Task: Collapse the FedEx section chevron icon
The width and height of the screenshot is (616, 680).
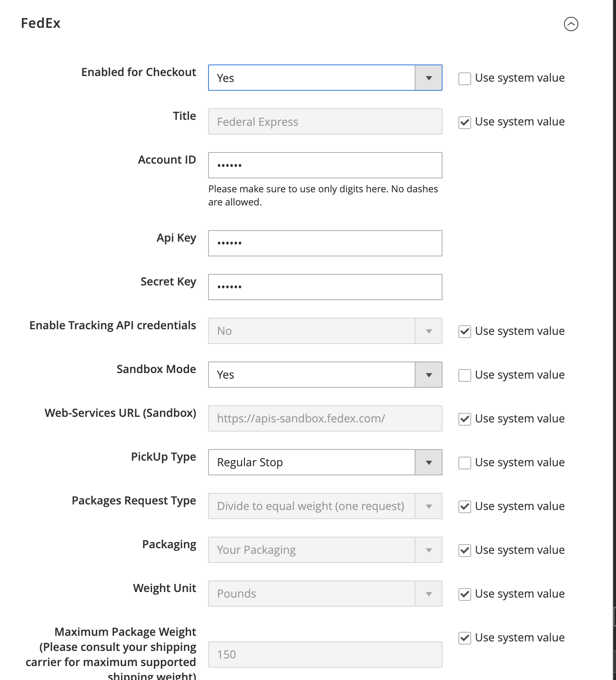Action: (571, 24)
